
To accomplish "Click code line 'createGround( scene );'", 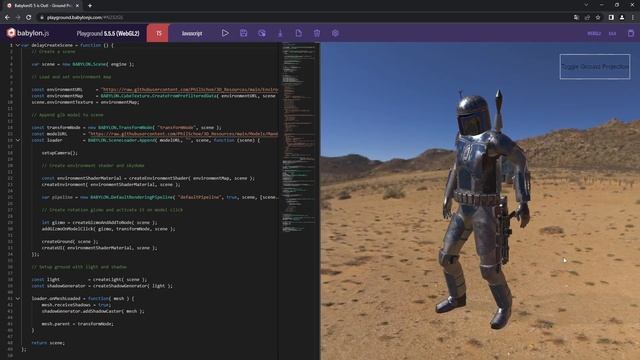I will [70, 241].
